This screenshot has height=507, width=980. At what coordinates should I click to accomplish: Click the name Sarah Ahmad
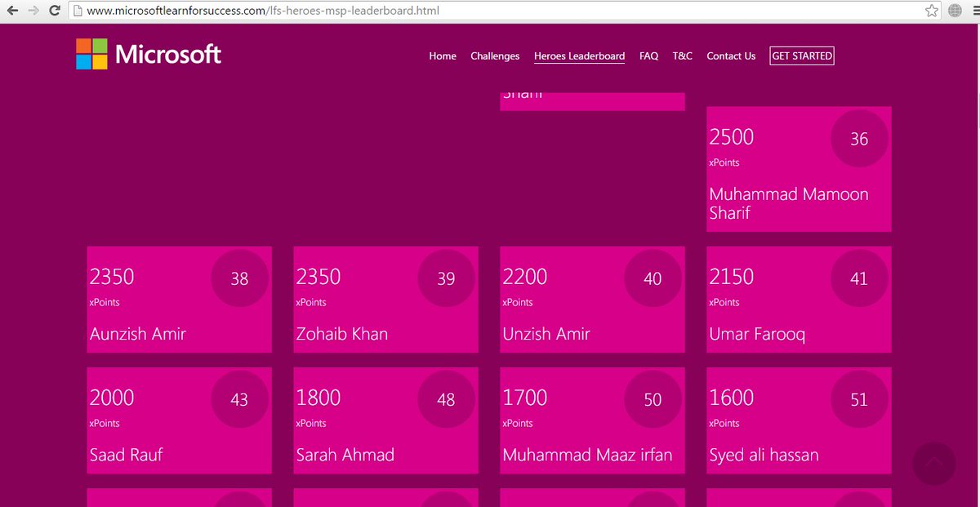pyautogui.click(x=345, y=455)
